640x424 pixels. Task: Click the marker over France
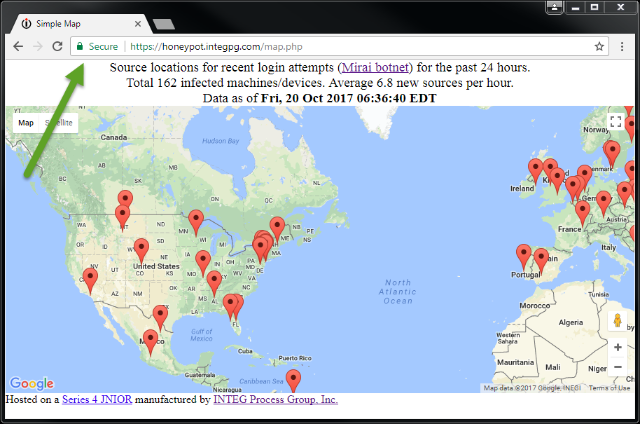click(x=582, y=211)
